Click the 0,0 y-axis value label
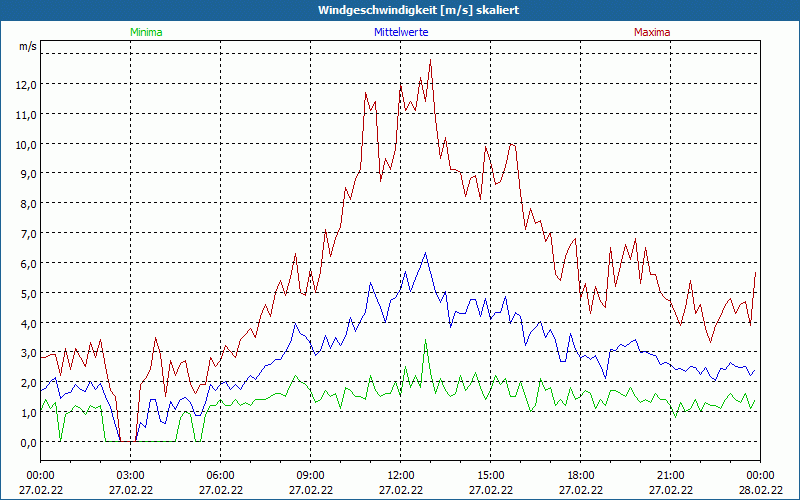Screen dimensions: 800x500 point(26,442)
